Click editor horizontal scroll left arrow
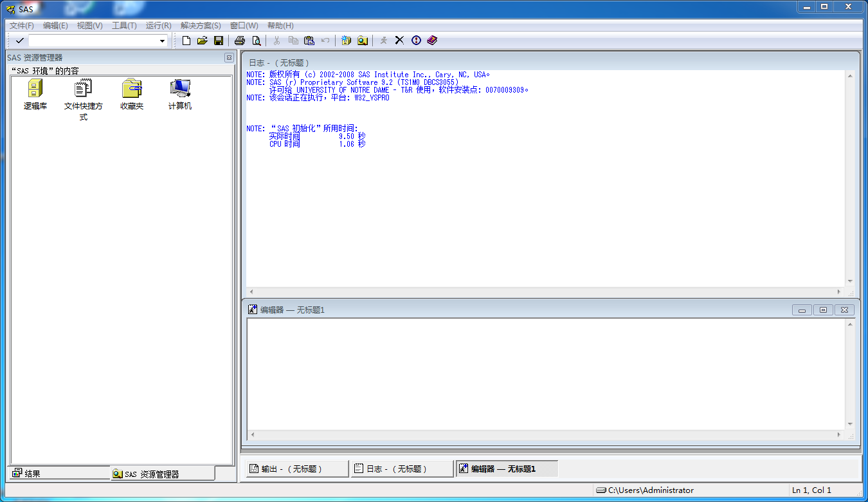 tap(252, 434)
